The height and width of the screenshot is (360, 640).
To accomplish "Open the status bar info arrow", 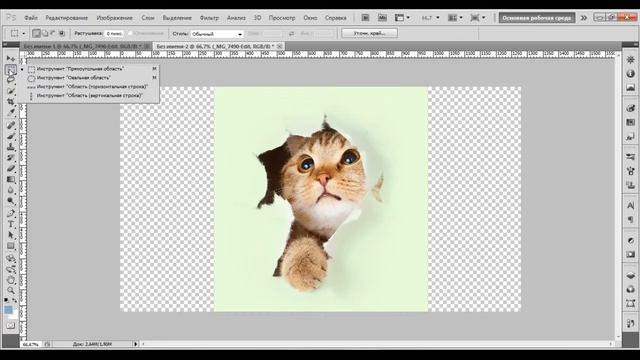I will (x=136, y=344).
